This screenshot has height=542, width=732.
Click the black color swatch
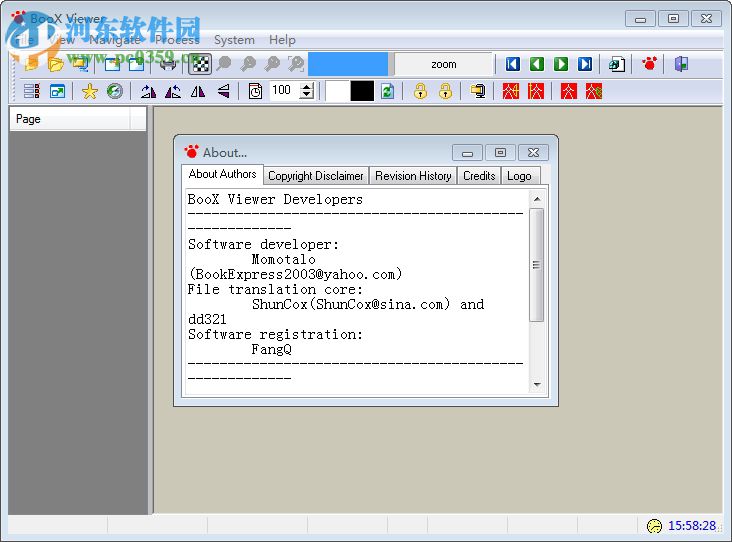coord(362,91)
